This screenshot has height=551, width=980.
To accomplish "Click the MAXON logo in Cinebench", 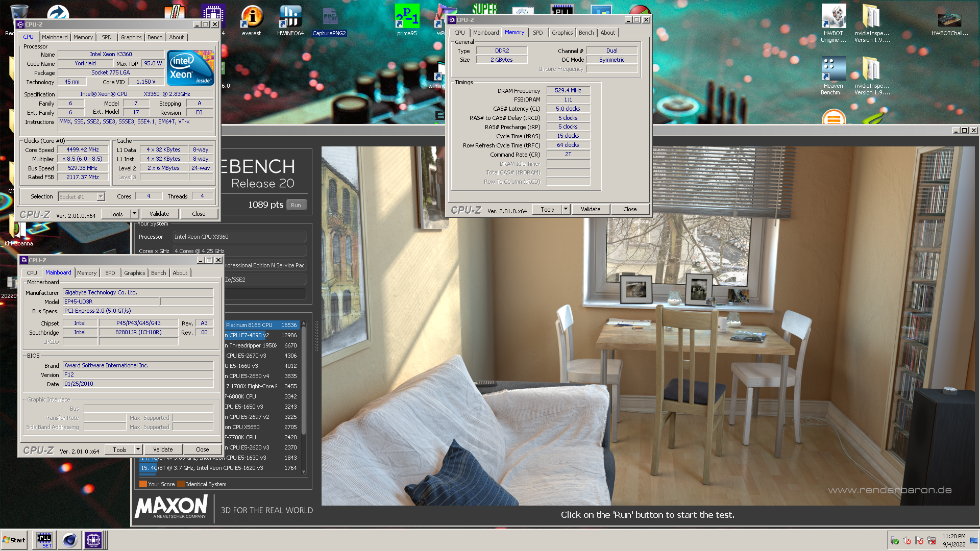I will point(171,507).
